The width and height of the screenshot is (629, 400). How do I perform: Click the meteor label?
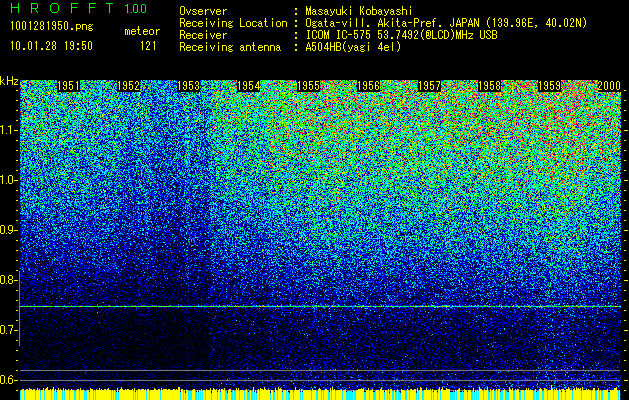click(x=142, y=31)
